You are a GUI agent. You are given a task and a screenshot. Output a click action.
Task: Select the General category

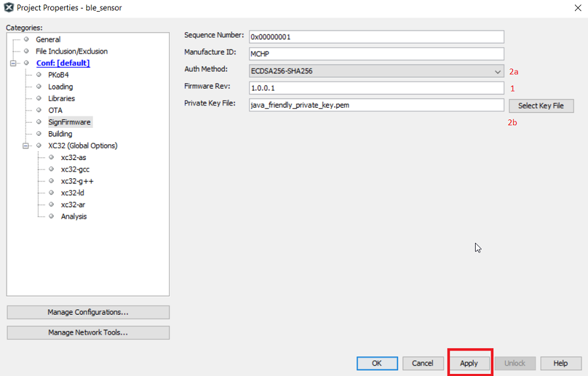48,40
